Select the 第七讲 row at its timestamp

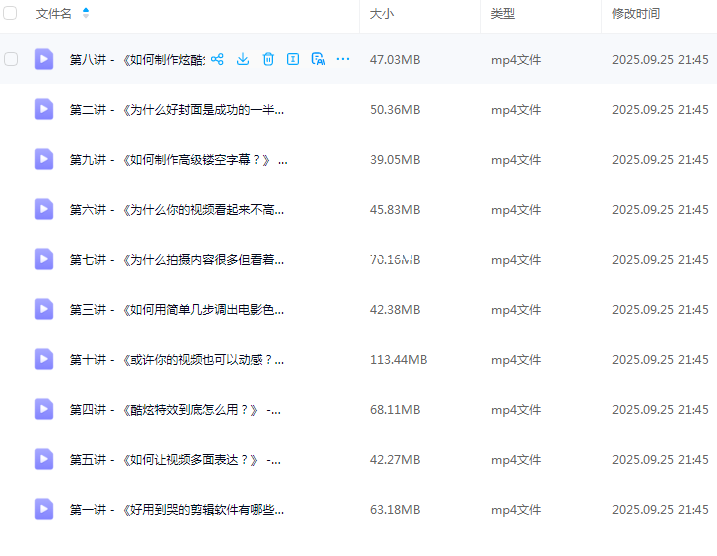[660, 260]
